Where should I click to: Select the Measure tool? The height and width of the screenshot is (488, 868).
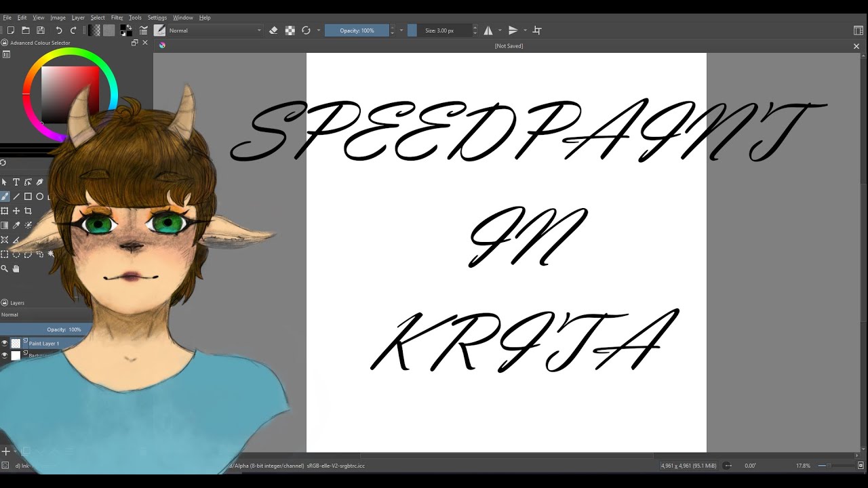16,240
